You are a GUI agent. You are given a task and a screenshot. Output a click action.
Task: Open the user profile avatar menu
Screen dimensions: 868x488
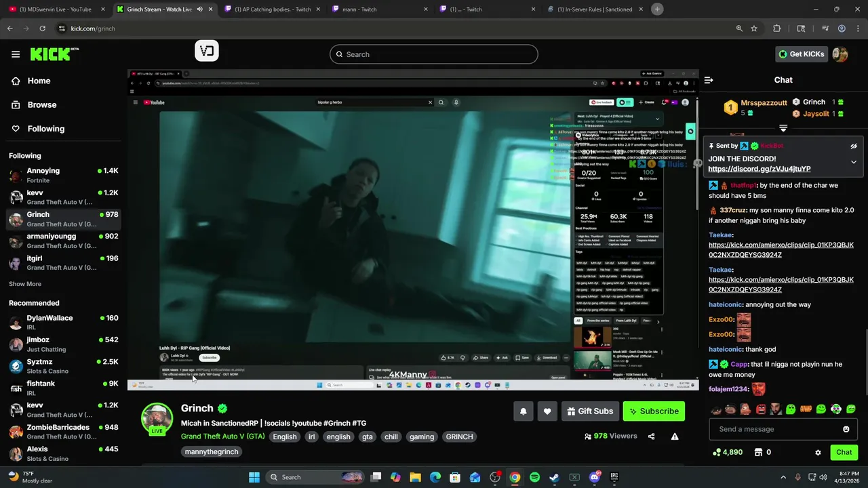tap(840, 54)
